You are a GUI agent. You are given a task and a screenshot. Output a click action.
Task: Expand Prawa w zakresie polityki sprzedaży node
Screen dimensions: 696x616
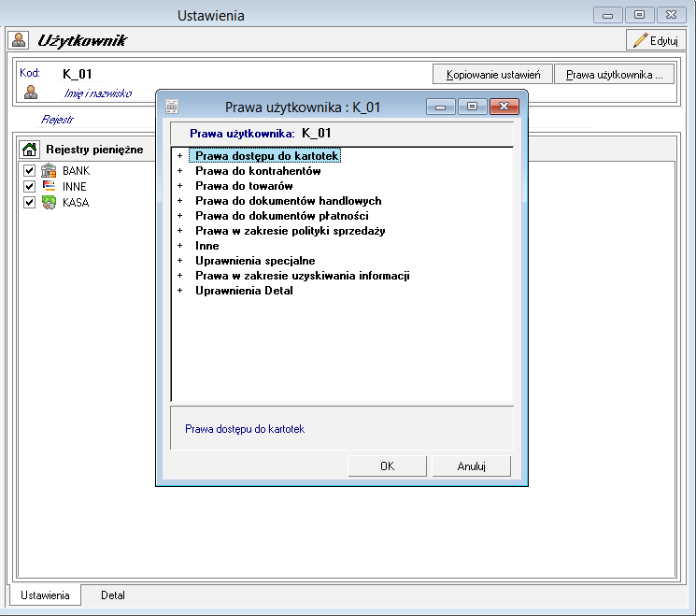(x=179, y=231)
